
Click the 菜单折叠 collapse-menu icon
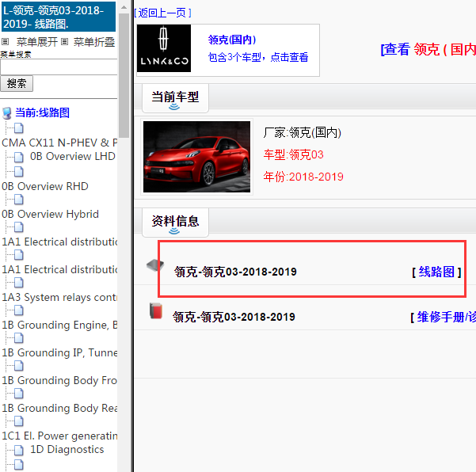(64, 42)
